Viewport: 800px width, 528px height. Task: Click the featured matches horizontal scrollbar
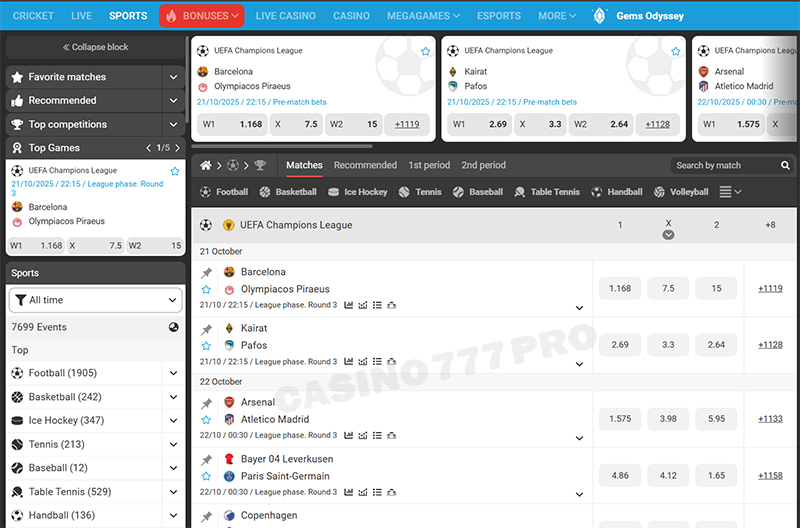point(282,146)
